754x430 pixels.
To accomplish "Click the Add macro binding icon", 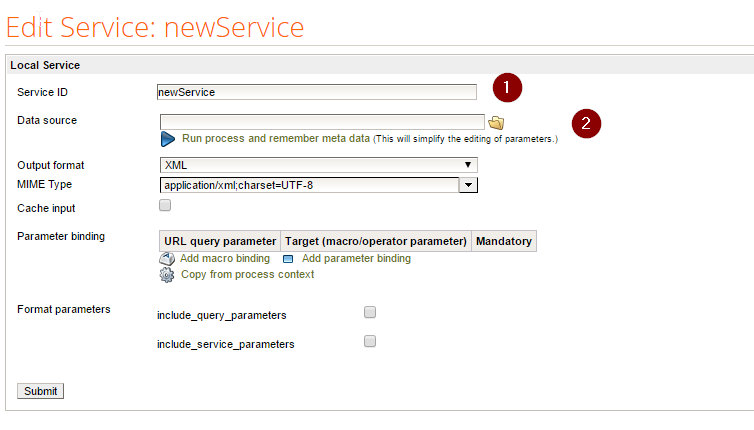I will click(x=167, y=258).
